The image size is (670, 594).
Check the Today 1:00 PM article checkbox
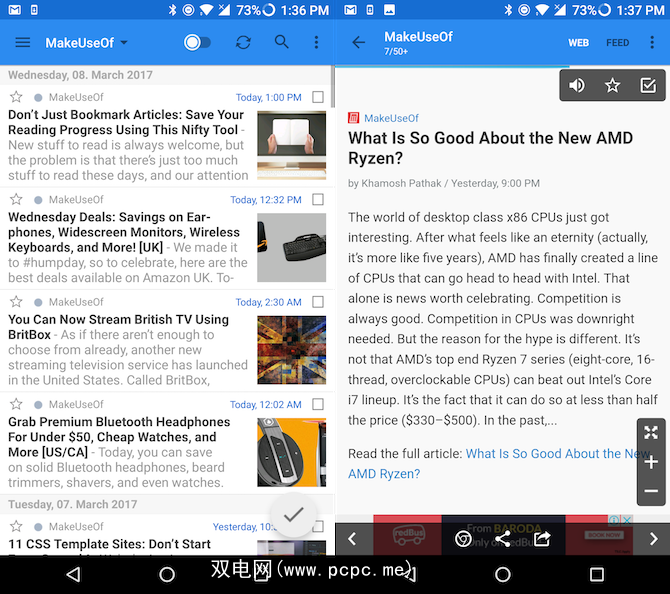(318, 97)
